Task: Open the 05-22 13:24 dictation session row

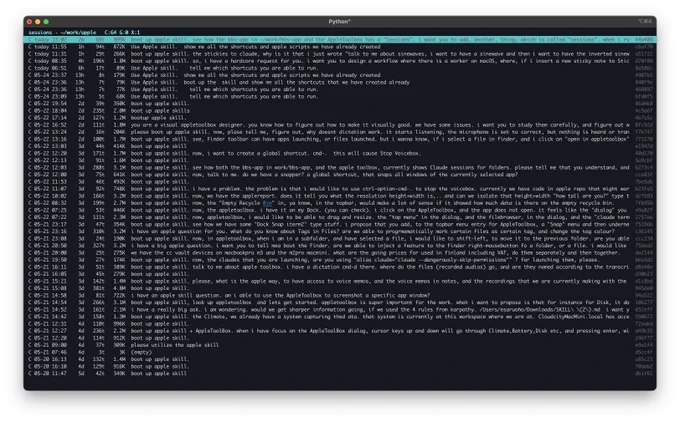Action: click(340, 132)
